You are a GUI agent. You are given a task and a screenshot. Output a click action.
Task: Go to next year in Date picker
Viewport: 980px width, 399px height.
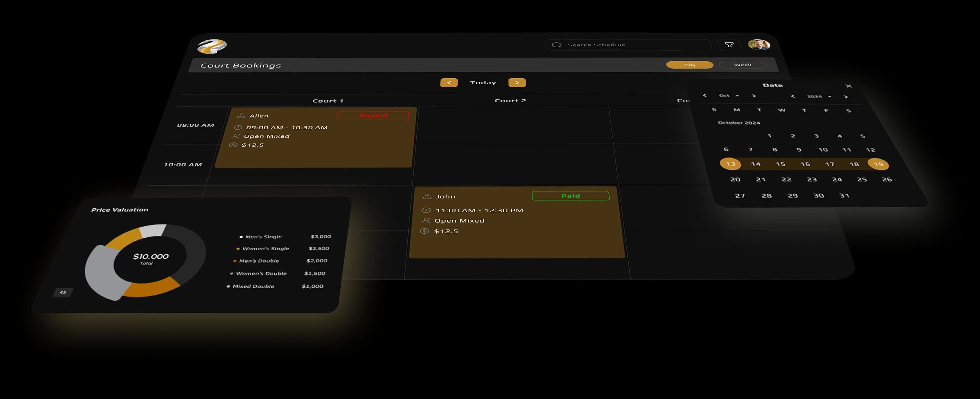tap(845, 97)
